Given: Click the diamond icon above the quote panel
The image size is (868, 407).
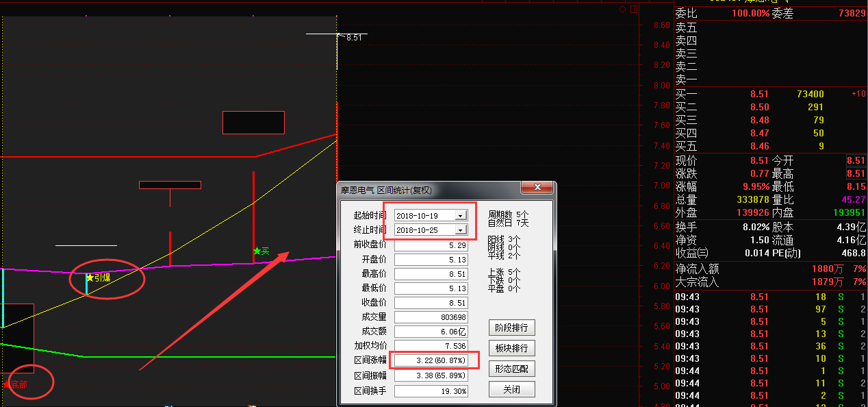Looking at the screenshot, I should pyautogui.click(x=622, y=9).
